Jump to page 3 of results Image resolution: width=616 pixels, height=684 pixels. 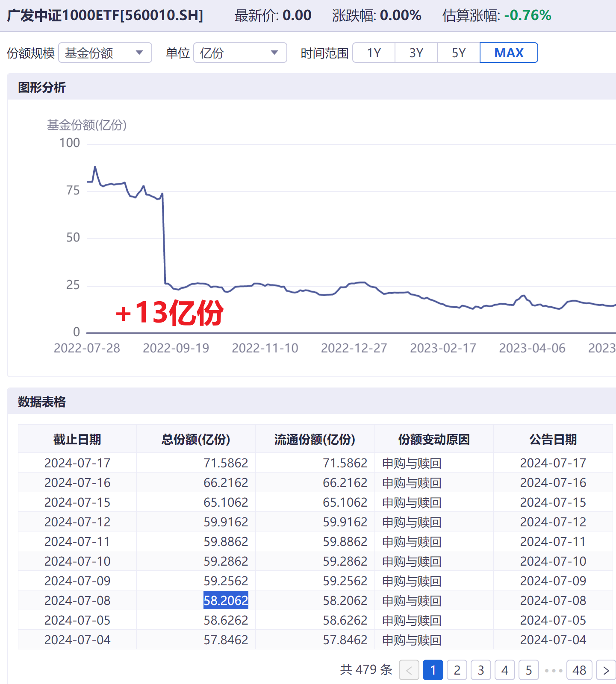click(x=481, y=670)
